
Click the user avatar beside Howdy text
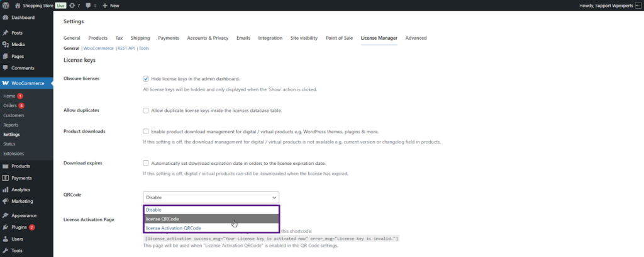[638, 6]
